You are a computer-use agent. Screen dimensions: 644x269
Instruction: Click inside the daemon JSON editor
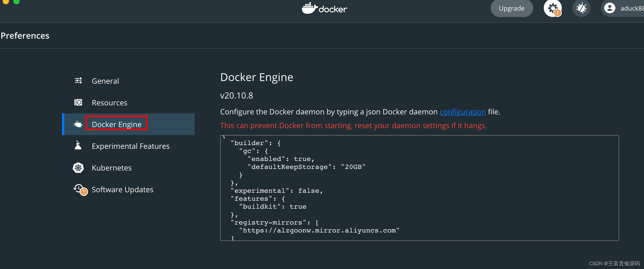pyautogui.click(x=419, y=188)
